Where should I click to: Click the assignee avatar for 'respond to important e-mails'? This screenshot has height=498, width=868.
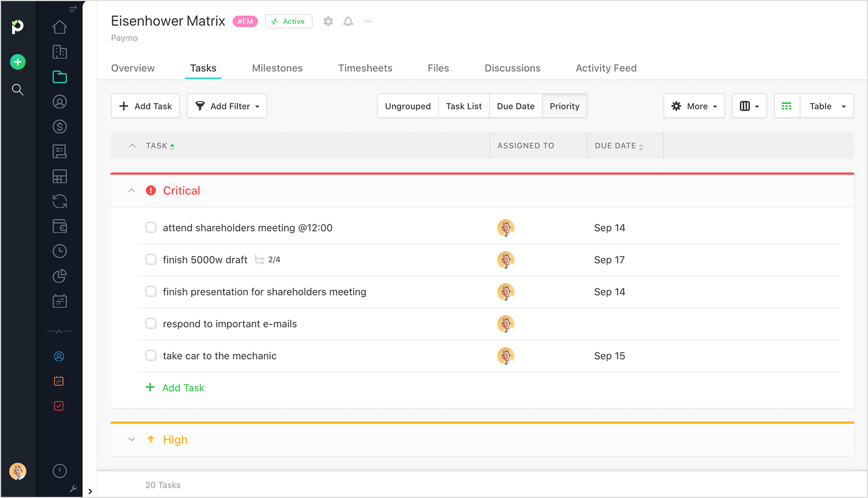coord(505,324)
